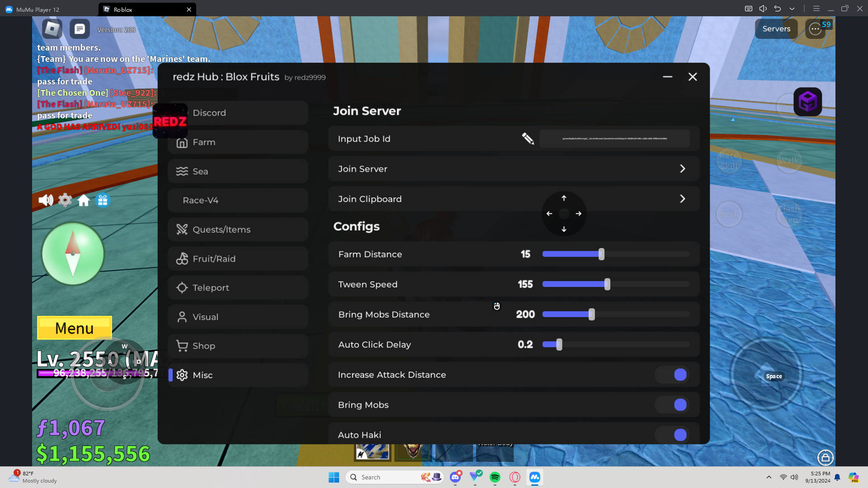Click the Bring Mobs Distance slider handle

tap(592, 314)
